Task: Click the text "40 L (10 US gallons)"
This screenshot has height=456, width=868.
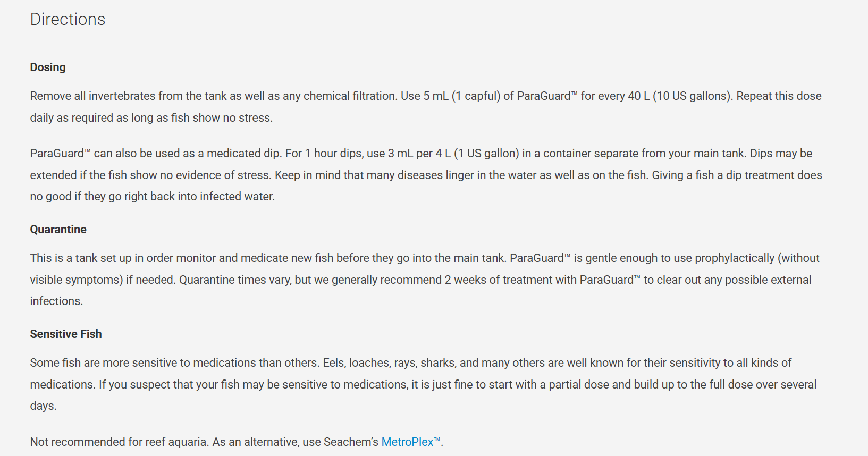Action: (x=680, y=96)
